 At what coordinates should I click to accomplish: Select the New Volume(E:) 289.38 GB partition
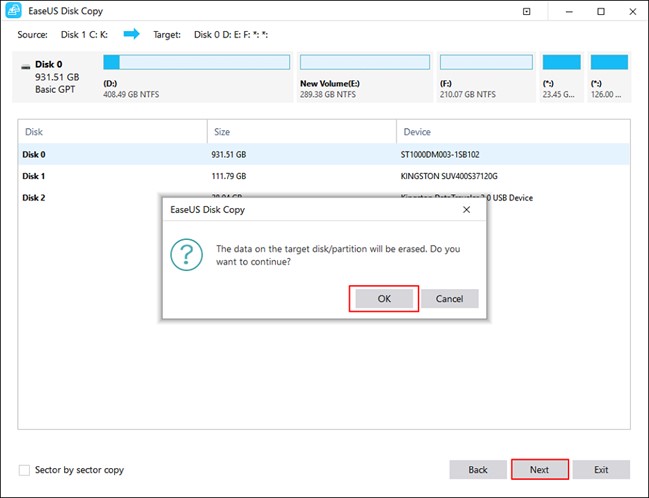tap(365, 77)
